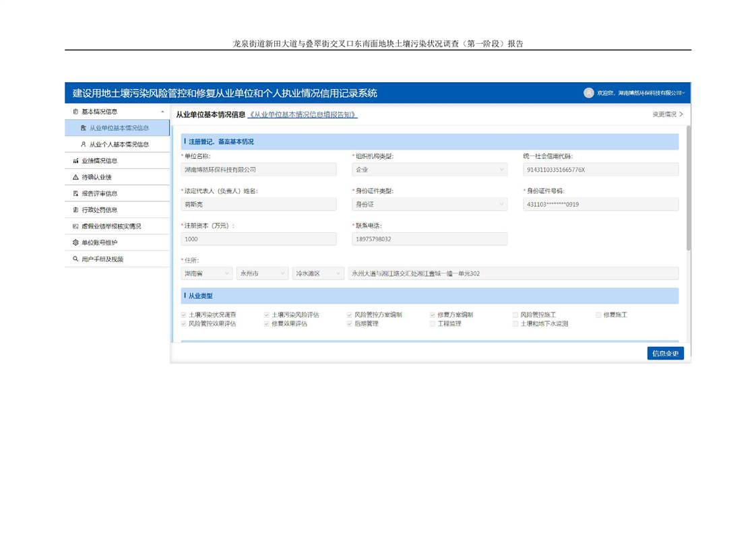The height and width of the screenshot is (534, 756).
Task: Click the 用户手册及视频 magnifier icon
Action: (x=75, y=259)
